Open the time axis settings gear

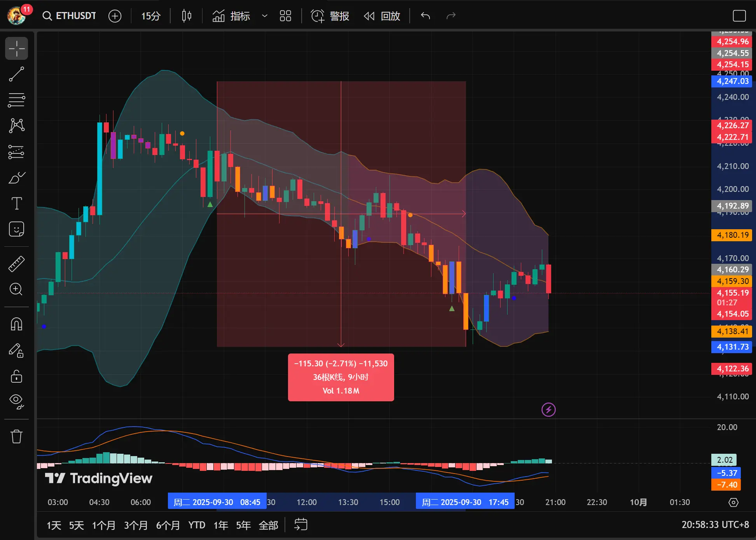tap(733, 502)
